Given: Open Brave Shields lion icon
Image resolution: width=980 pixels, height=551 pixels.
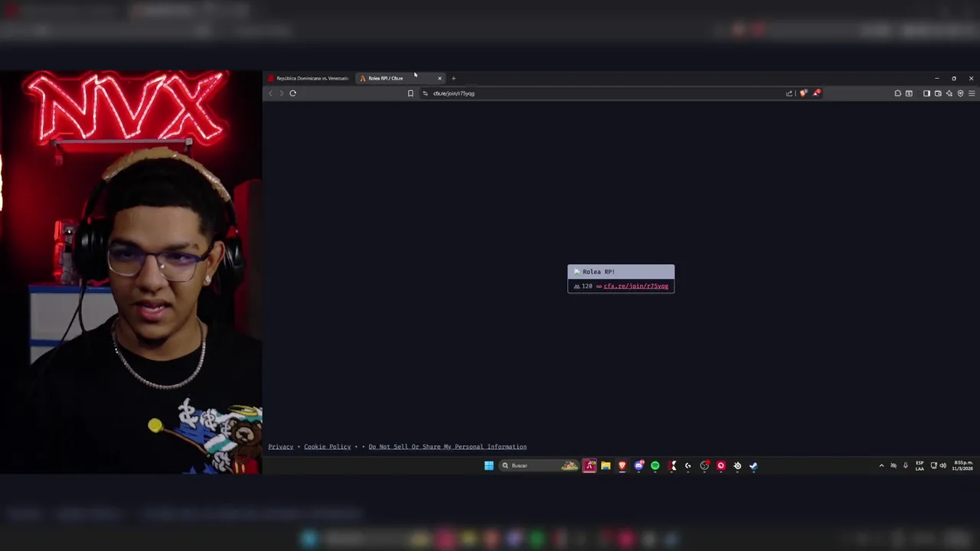Looking at the screenshot, I should (803, 93).
